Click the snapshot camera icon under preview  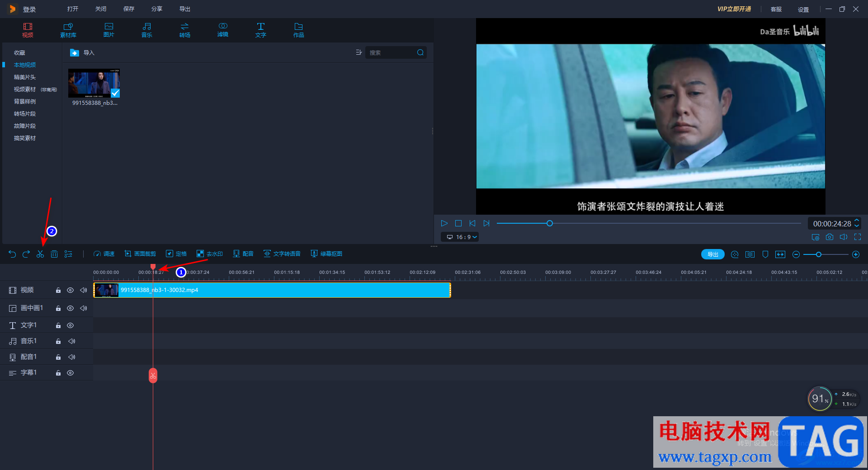[830, 237]
